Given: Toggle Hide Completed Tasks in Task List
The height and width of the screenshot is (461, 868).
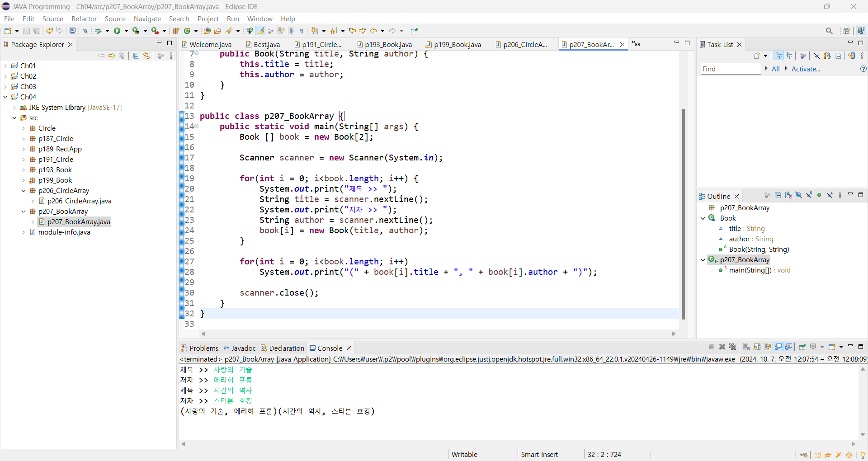Looking at the screenshot, I should tap(817, 56).
